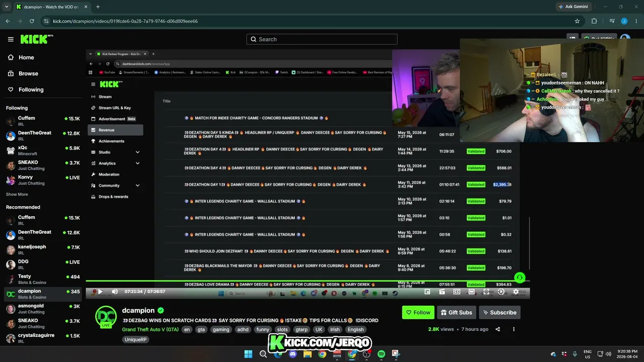Open the Kick hamburger sidebar menu
The image size is (644, 362).
11,39
